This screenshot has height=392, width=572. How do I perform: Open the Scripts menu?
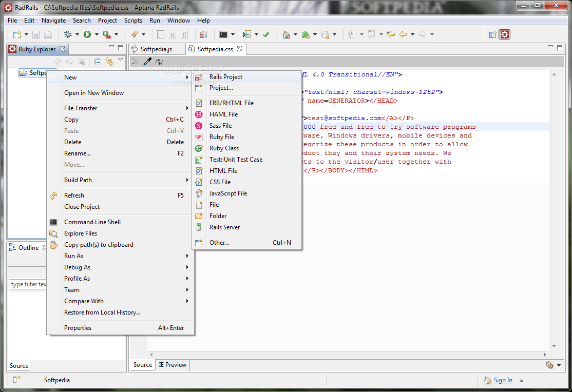pyautogui.click(x=133, y=21)
